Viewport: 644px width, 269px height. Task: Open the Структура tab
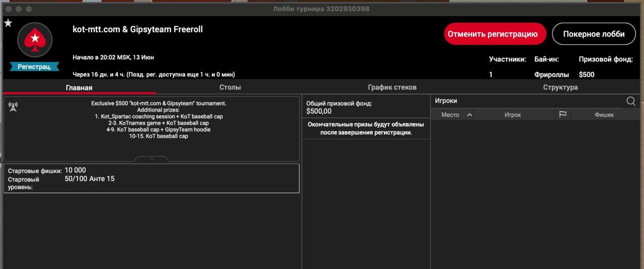click(x=560, y=87)
